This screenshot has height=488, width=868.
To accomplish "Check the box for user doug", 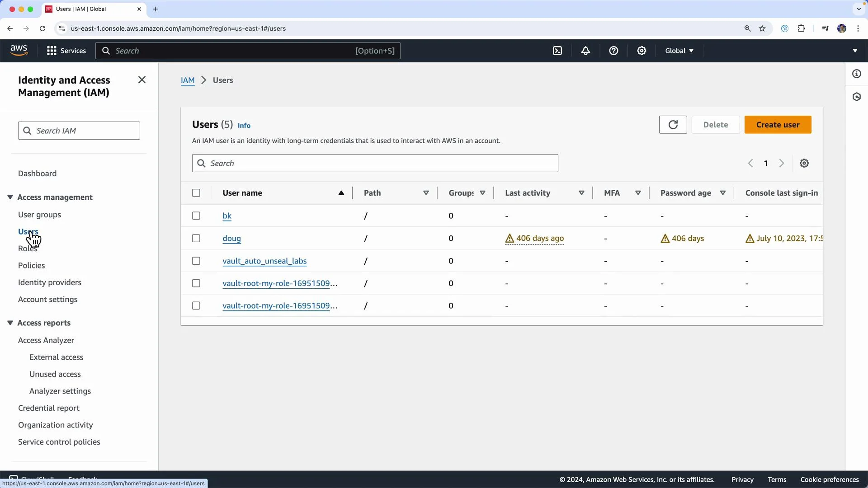I will coord(196,239).
